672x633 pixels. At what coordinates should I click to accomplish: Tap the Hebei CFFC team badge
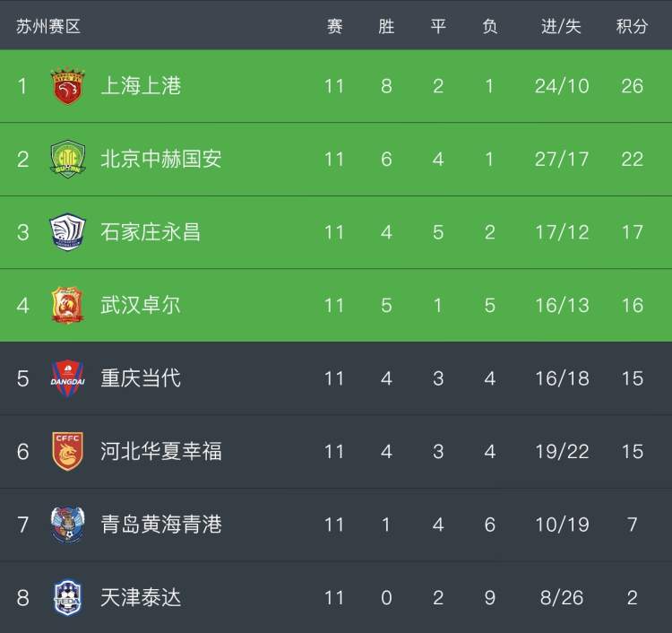(x=68, y=451)
